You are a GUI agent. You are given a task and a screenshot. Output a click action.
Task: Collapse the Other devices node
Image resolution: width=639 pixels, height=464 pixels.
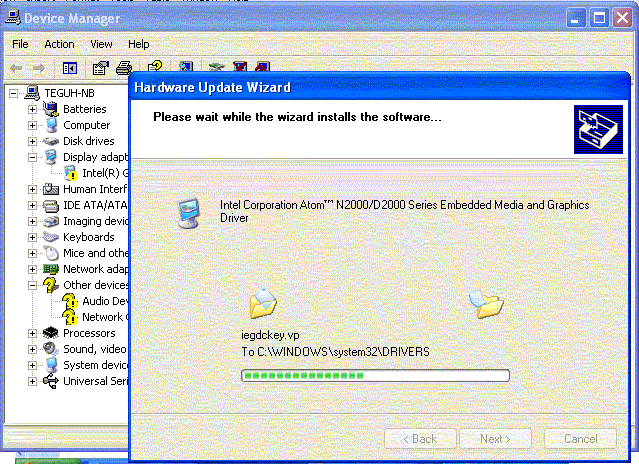[x=33, y=285]
